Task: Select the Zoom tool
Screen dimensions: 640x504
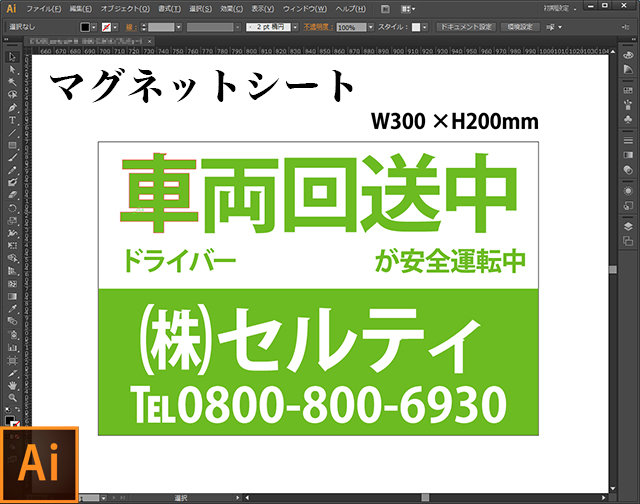Action: (x=12, y=397)
